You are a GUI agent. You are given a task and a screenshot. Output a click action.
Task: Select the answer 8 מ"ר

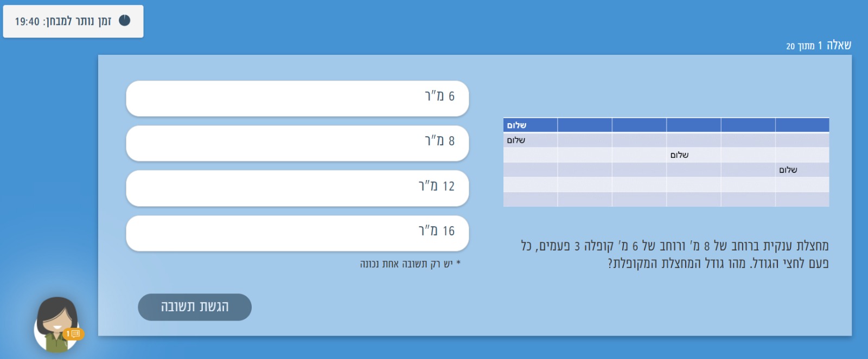(297, 143)
